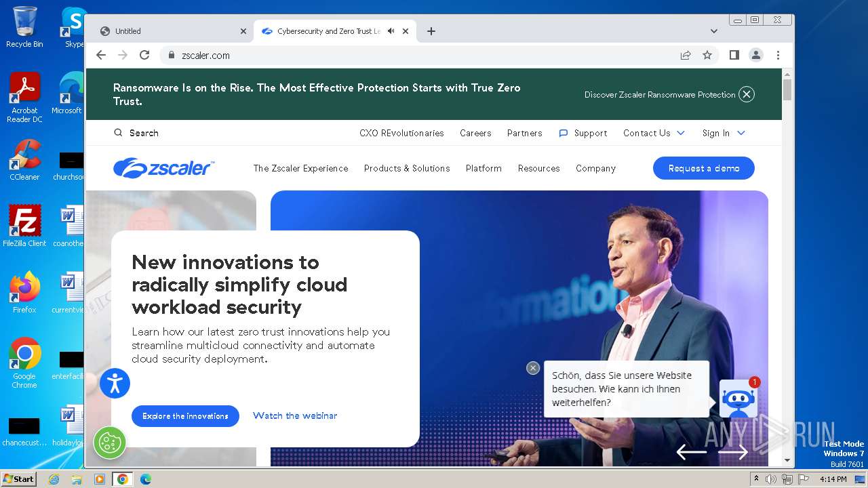Image resolution: width=868 pixels, height=488 pixels.
Task: Open the Resources menu
Action: (x=539, y=168)
